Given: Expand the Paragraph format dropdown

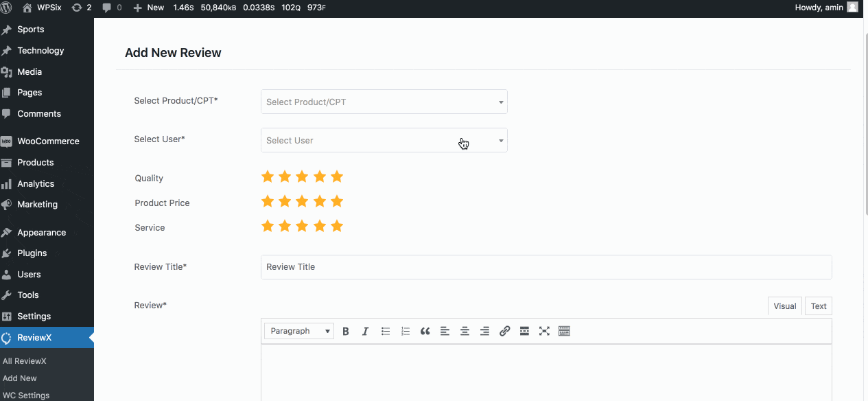Looking at the screenshot, I should click(299, 331).
